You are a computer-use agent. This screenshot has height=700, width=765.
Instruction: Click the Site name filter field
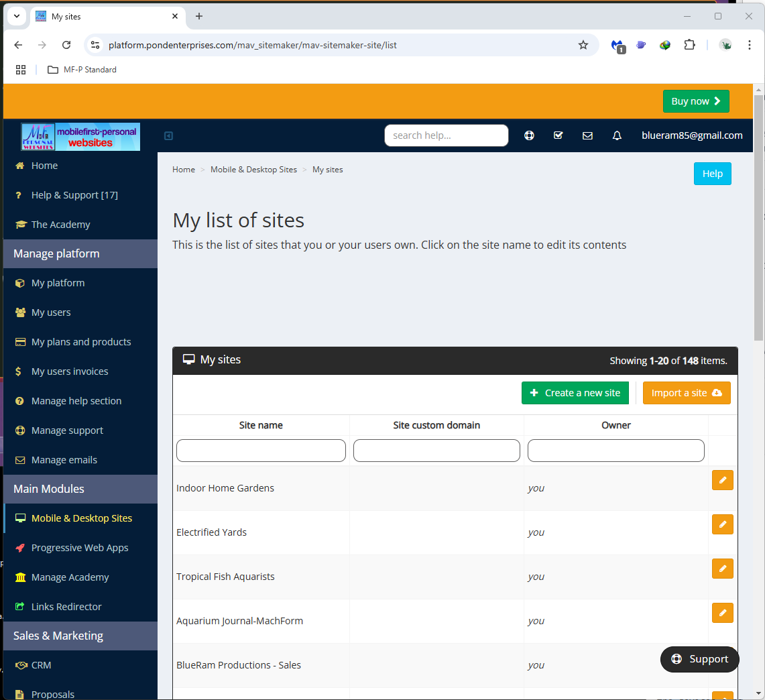(x=261, y=451)
